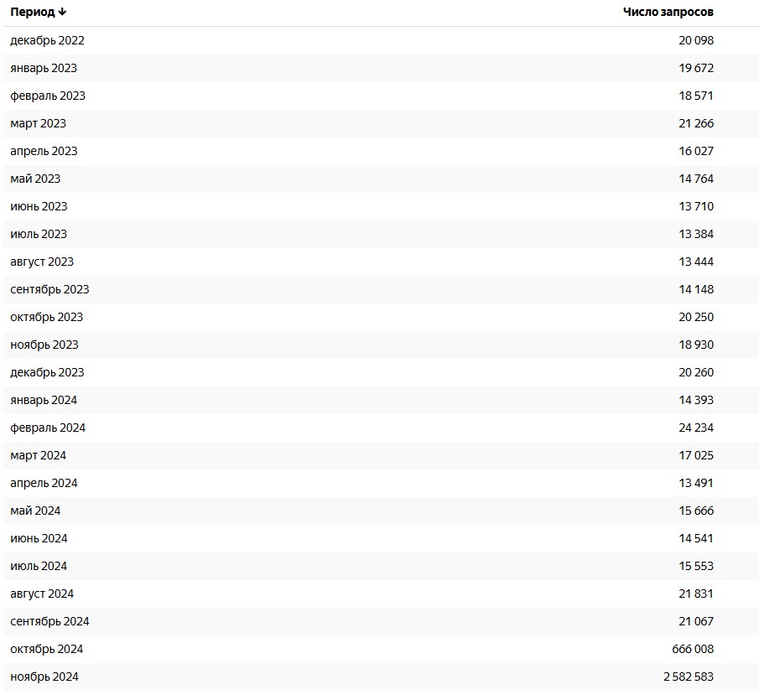Click the 20 250 value for октябрь 2023
Screen dimensions: 759x700
pyautogui.click(x=696, y=317)
